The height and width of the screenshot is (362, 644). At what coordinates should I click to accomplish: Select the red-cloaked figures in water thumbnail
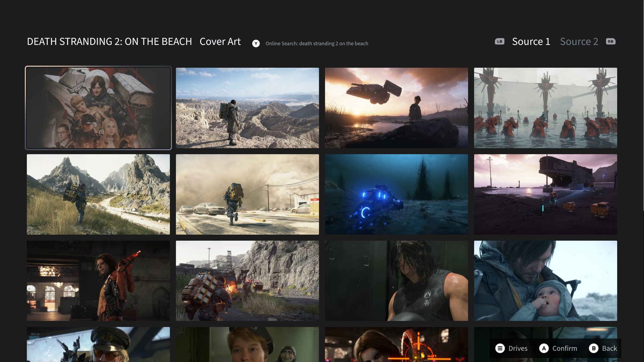point(545,108)
